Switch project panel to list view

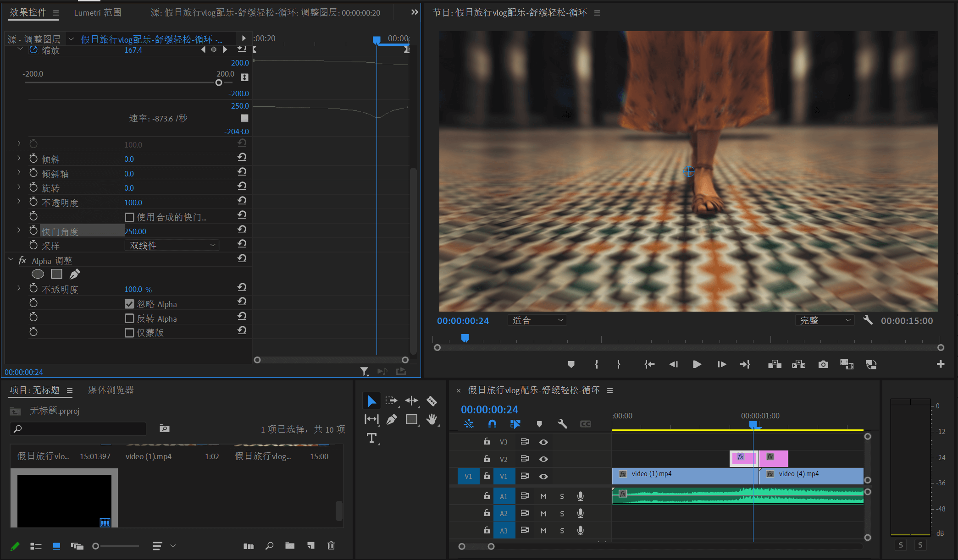coord(36,546)
